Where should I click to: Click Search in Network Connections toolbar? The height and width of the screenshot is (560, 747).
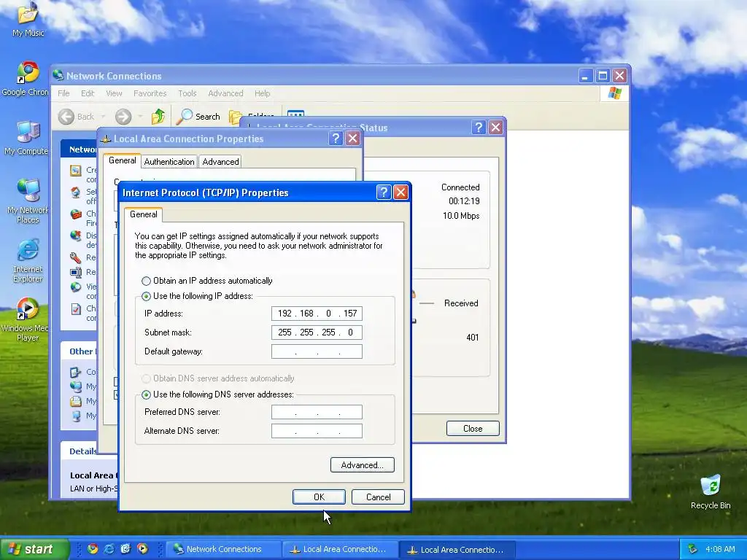pyautogui.click(x=198, y=117)
